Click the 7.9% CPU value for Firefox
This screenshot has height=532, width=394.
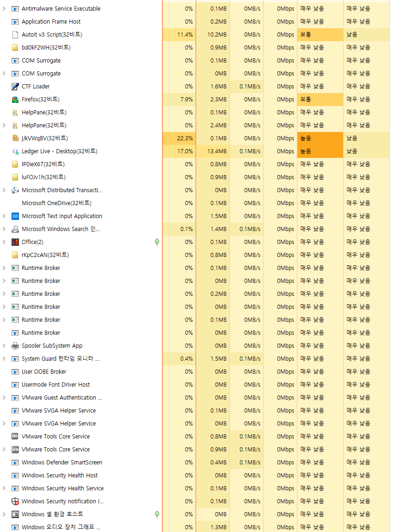click(187, 100)
